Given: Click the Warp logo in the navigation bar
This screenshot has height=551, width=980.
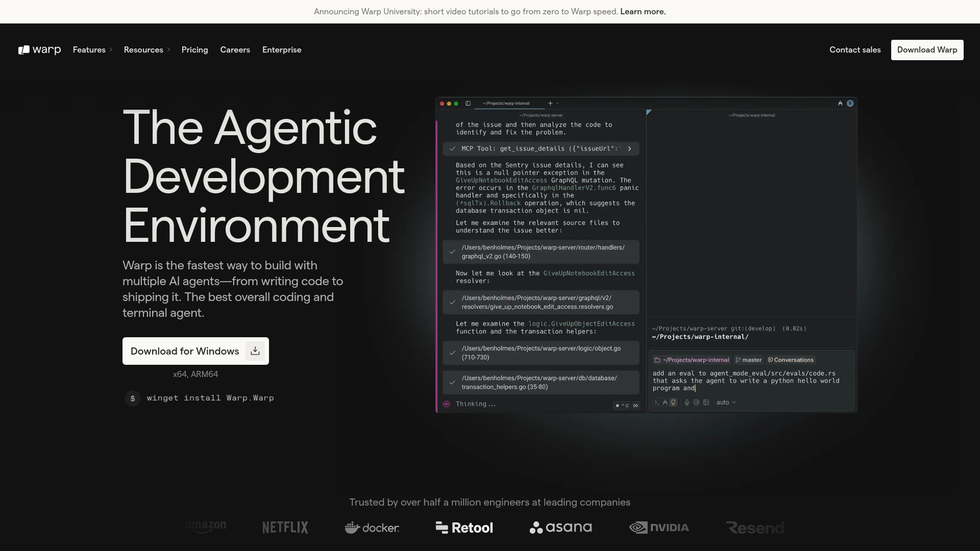Looking at the screenshot, I should tap(39, 49).
